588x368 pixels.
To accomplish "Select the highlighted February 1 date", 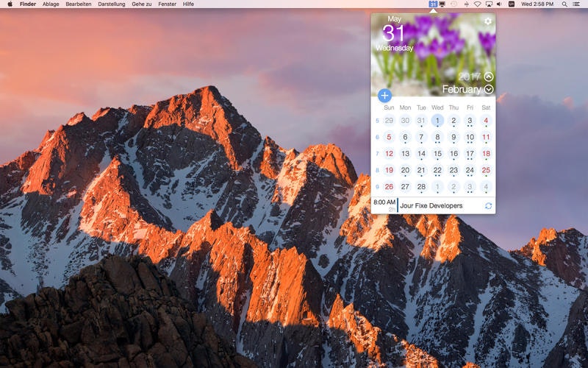I will pyautogui.click(x=437, y=121).
